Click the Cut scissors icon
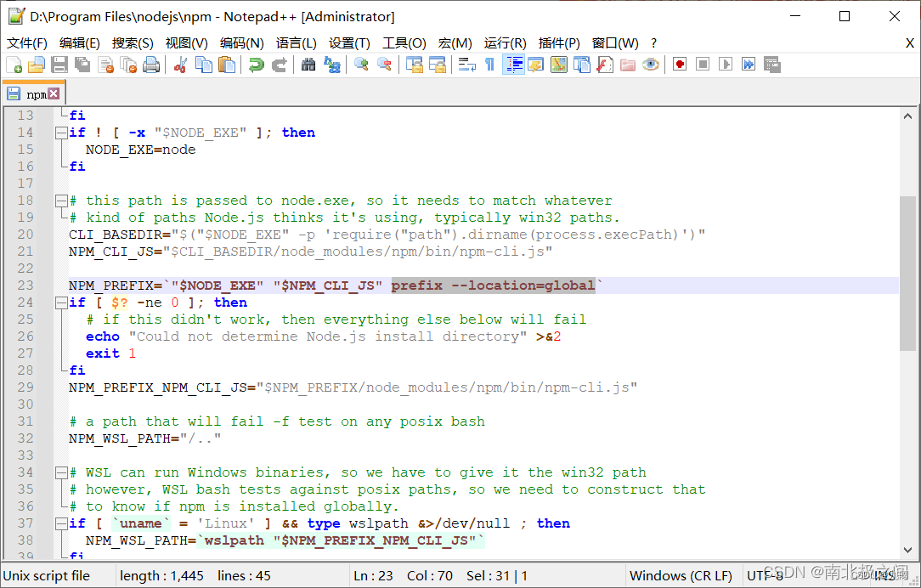 180,65
